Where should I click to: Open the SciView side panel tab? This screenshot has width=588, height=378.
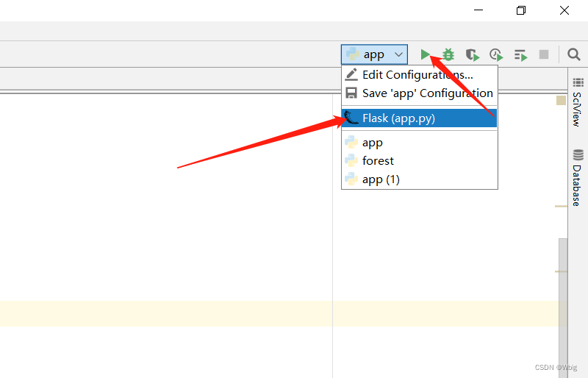pyautogui.click(x=578, y=103)
